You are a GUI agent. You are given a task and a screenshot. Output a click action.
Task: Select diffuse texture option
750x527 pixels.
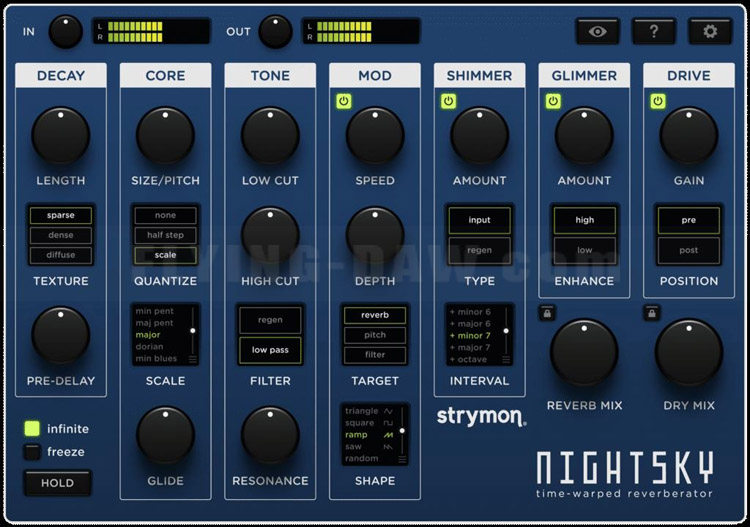coord(61,255)
